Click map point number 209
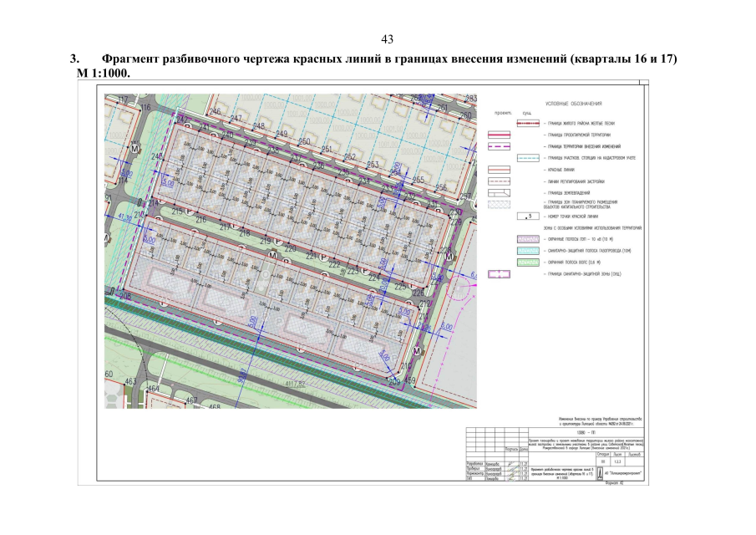Viewport: 756px width, 535px height. point(394,382)
